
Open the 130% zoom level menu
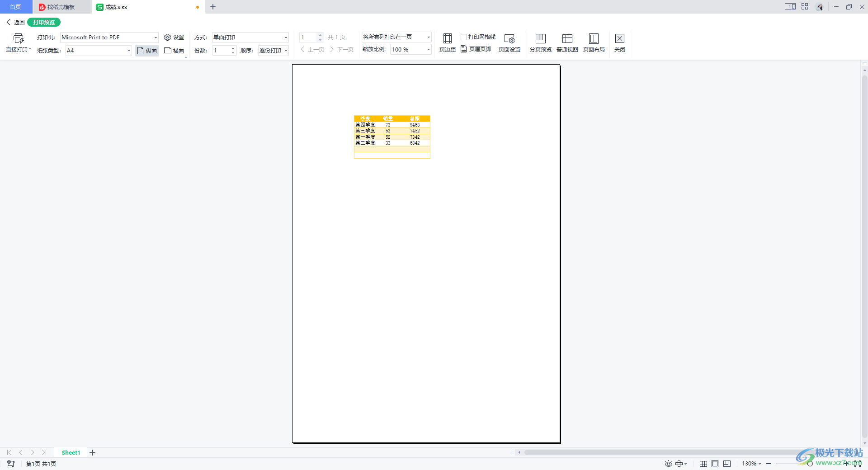[751, 464]
